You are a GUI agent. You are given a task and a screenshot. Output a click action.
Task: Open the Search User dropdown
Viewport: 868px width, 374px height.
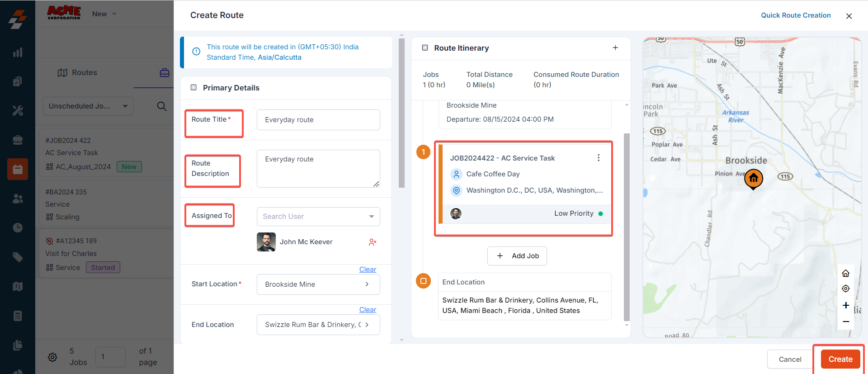318,217
